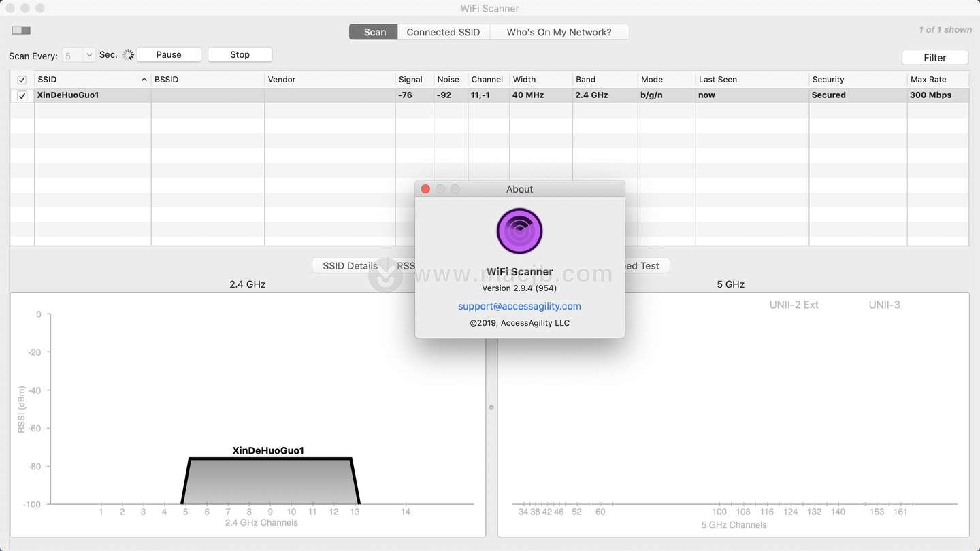Click the '5 GHz Channels' axis label

[x=734, y=525]
